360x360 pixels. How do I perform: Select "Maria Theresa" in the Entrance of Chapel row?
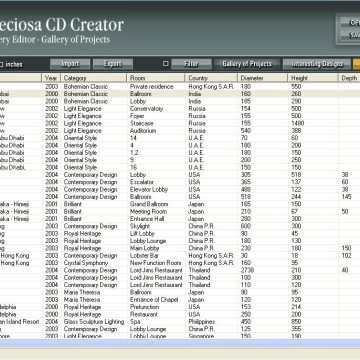pyautogui.click(x=82, y=300)
